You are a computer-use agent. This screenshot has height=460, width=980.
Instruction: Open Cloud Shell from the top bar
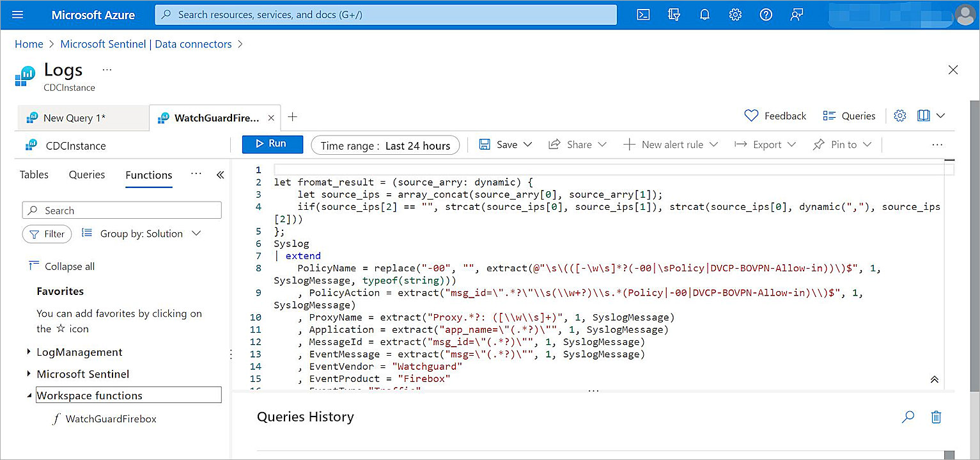[x=643, y=14]
